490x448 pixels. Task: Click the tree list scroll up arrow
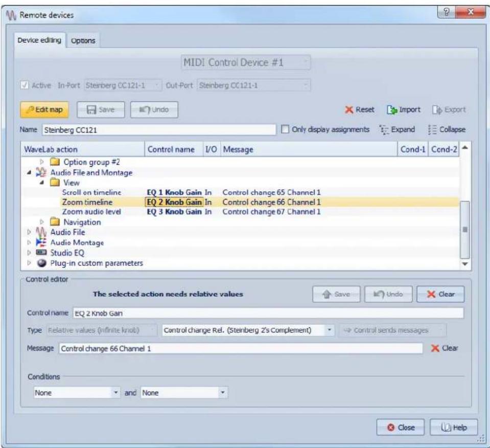point(465,148)
